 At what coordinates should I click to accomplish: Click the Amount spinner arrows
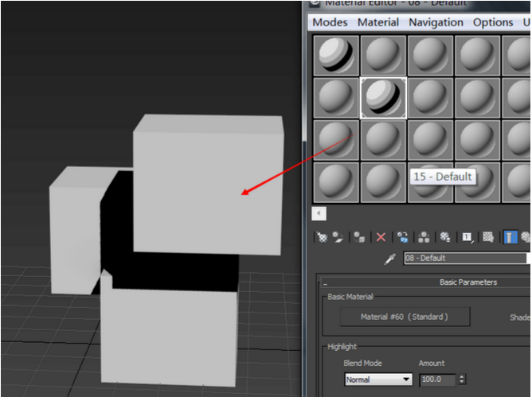(462, 379)
